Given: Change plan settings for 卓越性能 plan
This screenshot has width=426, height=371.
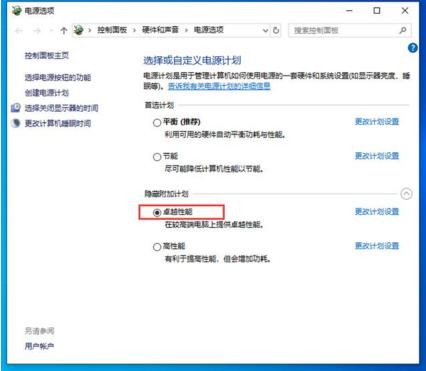Looking at the screenshot, I should 377,211.
